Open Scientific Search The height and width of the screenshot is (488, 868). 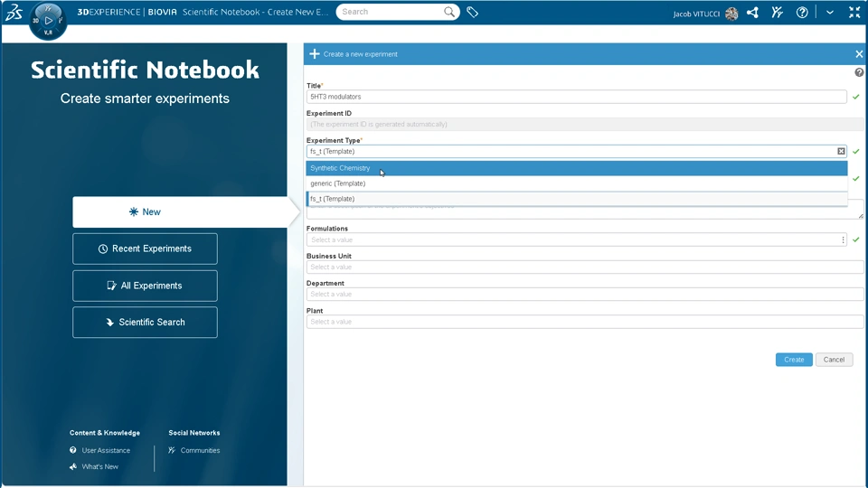coord(145,322)
